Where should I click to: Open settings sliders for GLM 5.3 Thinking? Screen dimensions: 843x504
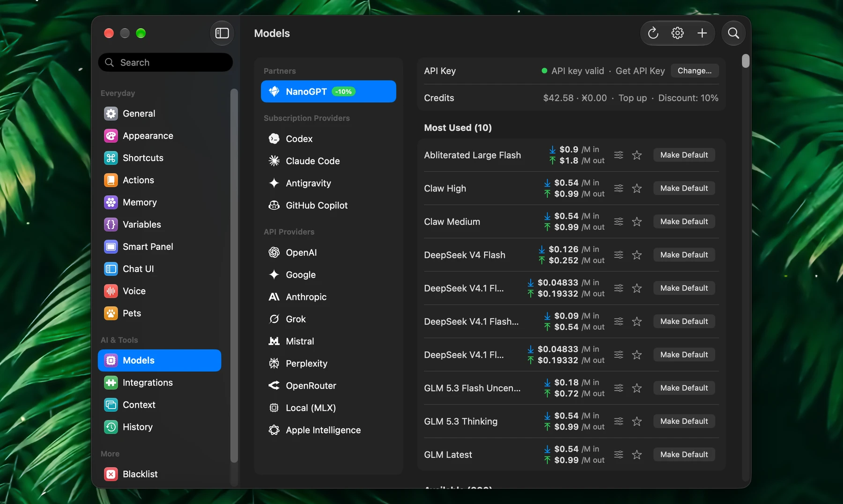[619, 421]
